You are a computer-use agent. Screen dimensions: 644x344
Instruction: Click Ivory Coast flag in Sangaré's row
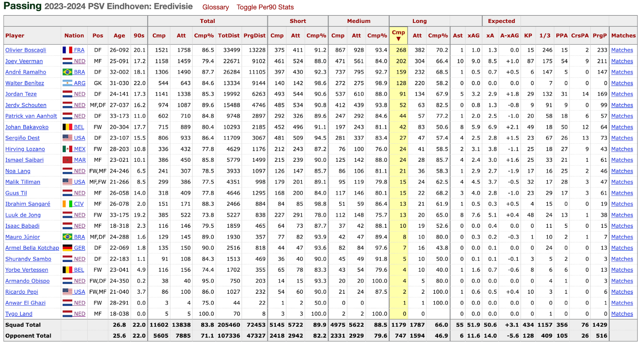tap(67, 204)
